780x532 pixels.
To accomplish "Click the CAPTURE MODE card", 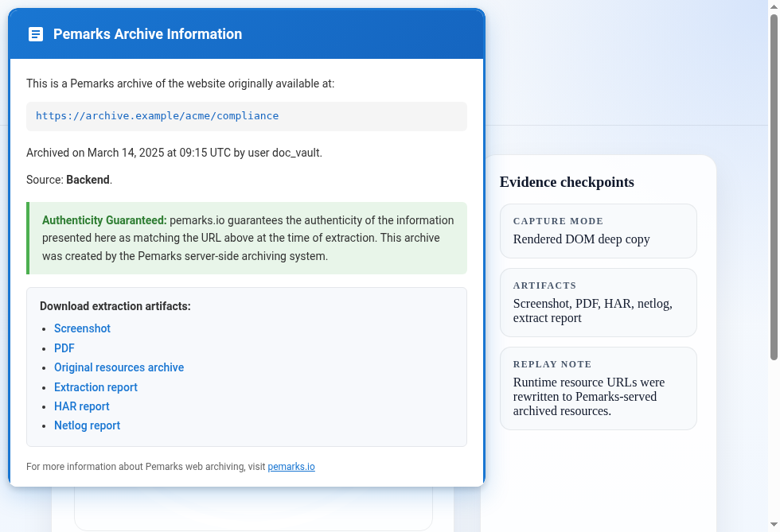I will point(599,231).
